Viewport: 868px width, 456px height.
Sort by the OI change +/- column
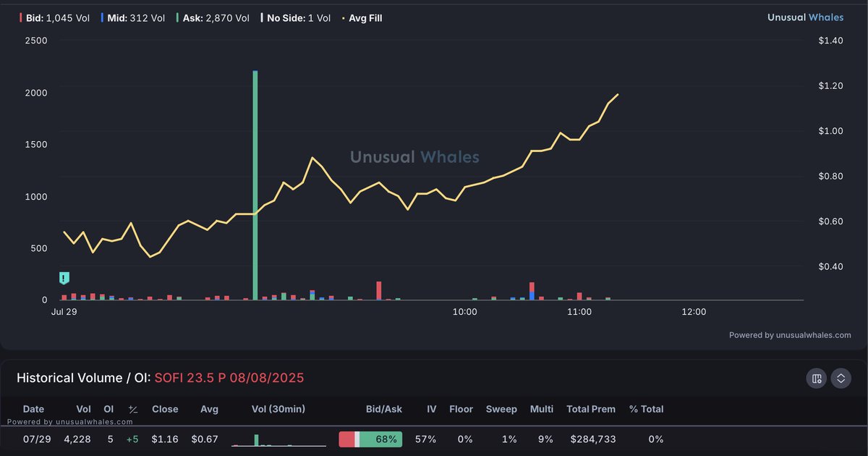click(132, 409)
